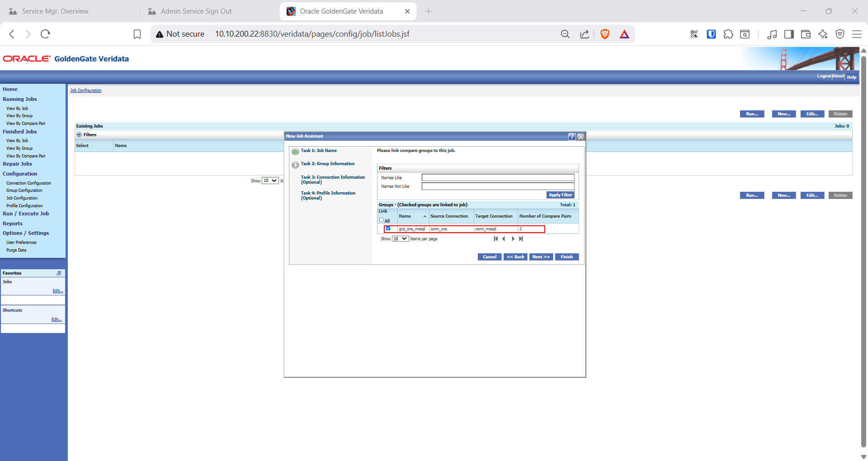Screen dimensions: 868x461
Task: Open Brave Shields lion icon
Action: [x=605, y=34]
